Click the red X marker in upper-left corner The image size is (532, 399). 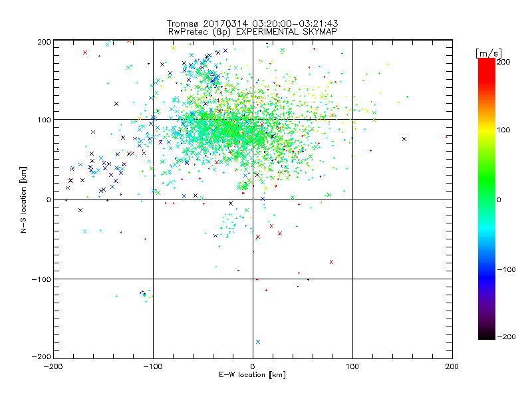[85, 53]
